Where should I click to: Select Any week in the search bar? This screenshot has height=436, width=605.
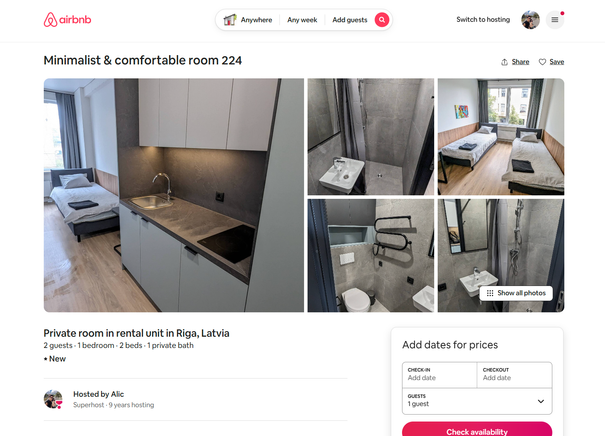[302, 20]
